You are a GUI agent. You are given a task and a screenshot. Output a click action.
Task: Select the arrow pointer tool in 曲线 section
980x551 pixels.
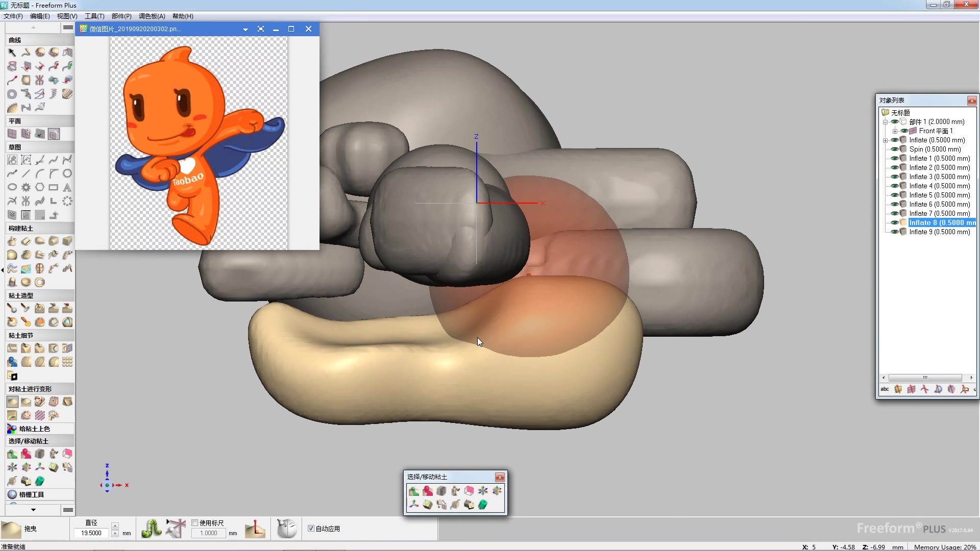click(x=12, y=53)
